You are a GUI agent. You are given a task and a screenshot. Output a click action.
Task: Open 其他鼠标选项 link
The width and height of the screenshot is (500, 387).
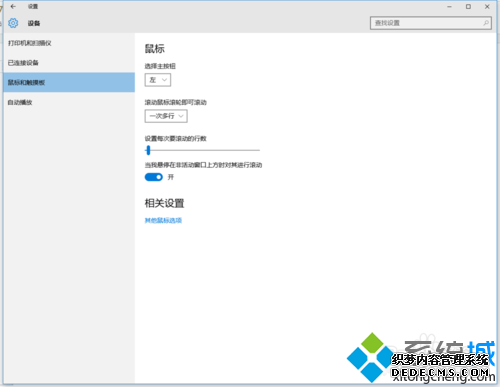163,220
